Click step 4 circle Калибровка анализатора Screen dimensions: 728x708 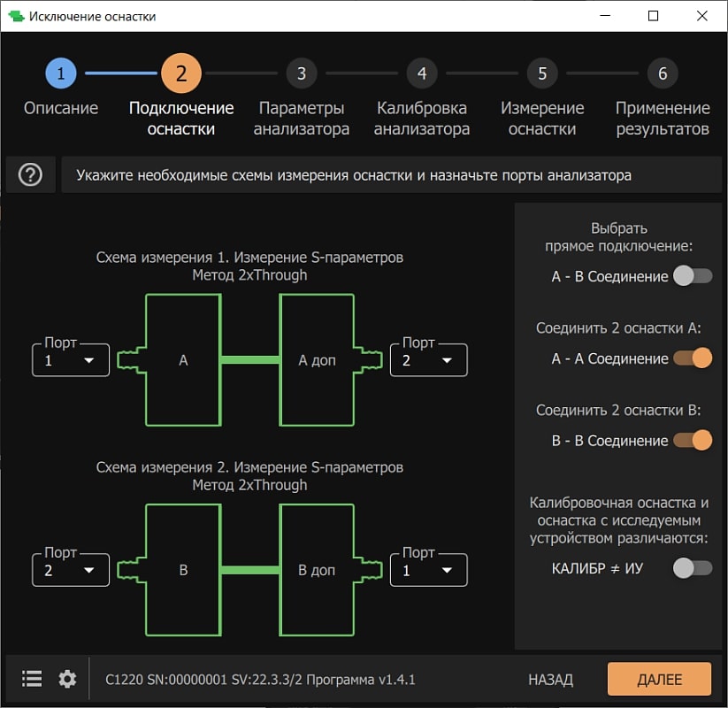(x=422, y=73)
